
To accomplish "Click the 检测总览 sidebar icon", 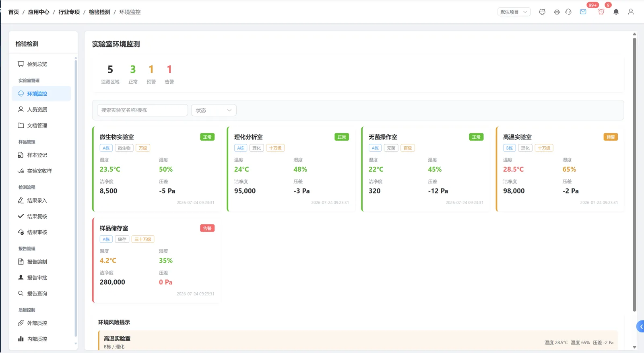I will [21, 64].
